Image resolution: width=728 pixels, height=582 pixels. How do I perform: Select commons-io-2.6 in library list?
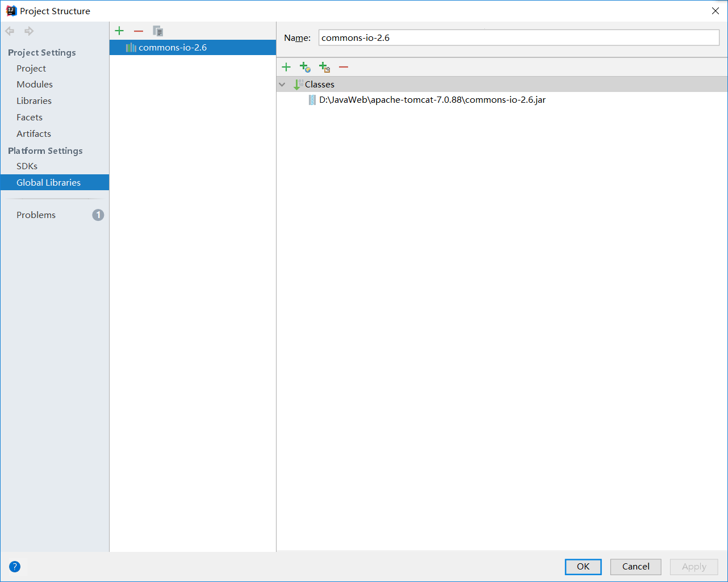[x=193, y=47]
